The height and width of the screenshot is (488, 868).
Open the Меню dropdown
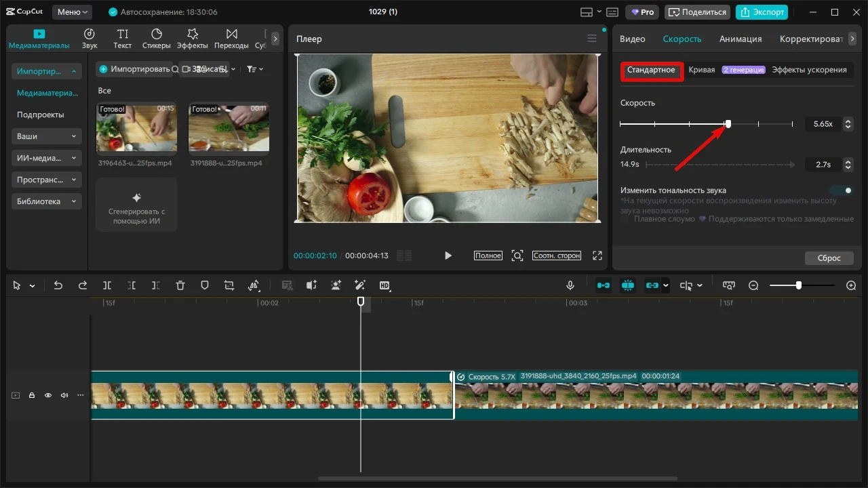[72, 12]
